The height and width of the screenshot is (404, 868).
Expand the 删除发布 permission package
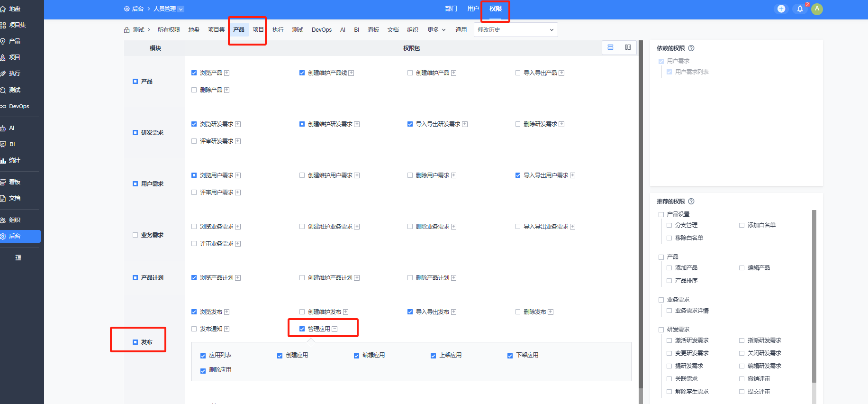(551, 312)
